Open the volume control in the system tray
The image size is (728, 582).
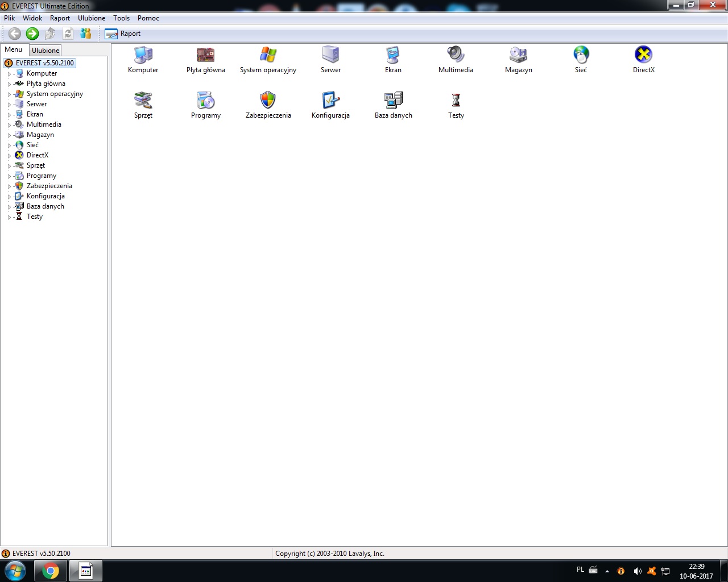click(x=637, y=571)
